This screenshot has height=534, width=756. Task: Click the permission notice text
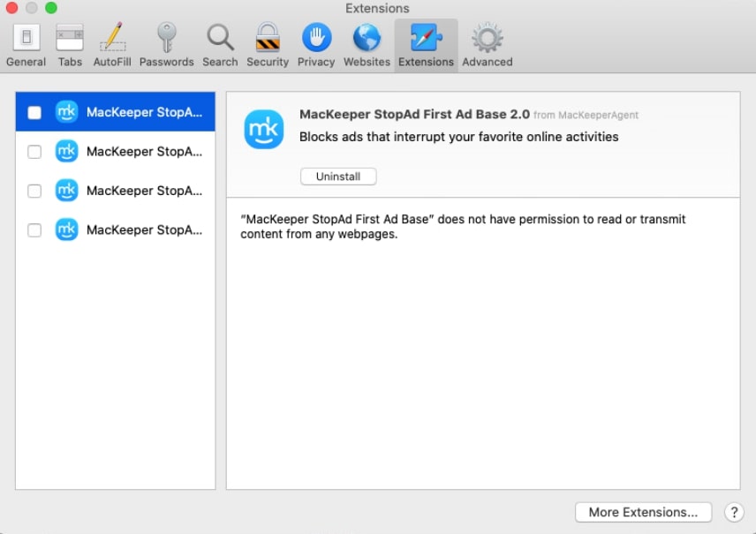[x=463, y=227]
